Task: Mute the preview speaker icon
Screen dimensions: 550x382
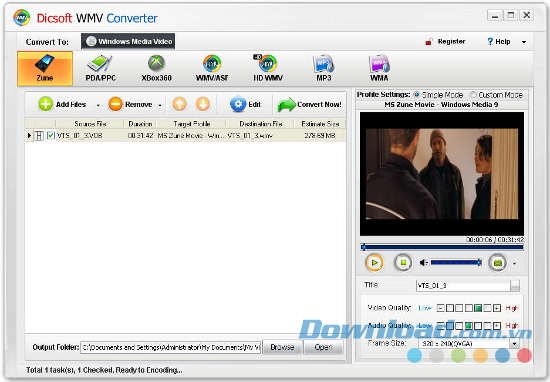Action: click(x=424, y=262)
